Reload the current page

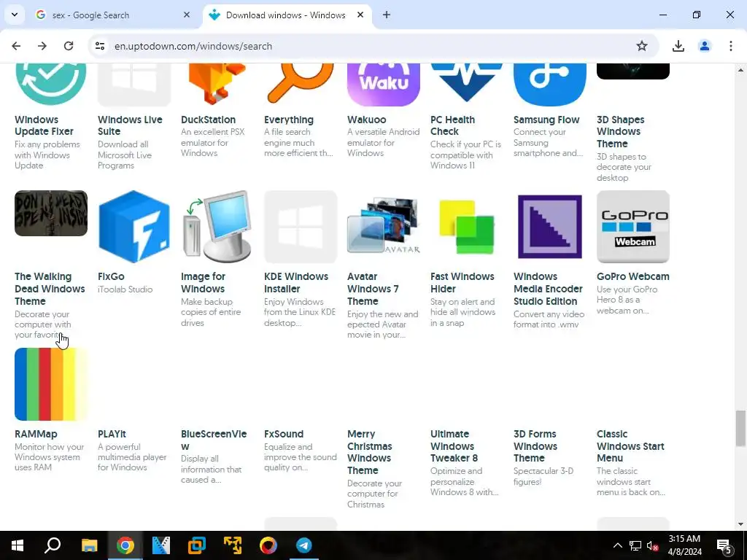coord(69,46)
